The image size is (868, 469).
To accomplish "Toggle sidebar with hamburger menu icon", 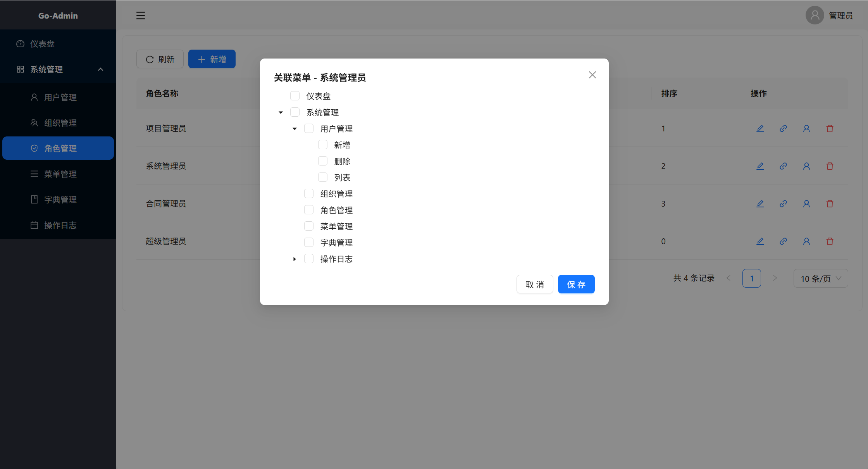I will point(141,16).
